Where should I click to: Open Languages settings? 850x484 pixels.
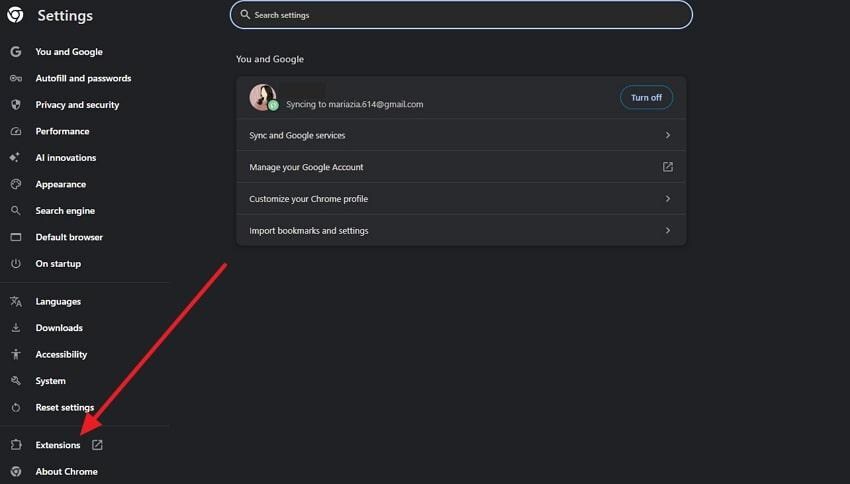point(58,301)
